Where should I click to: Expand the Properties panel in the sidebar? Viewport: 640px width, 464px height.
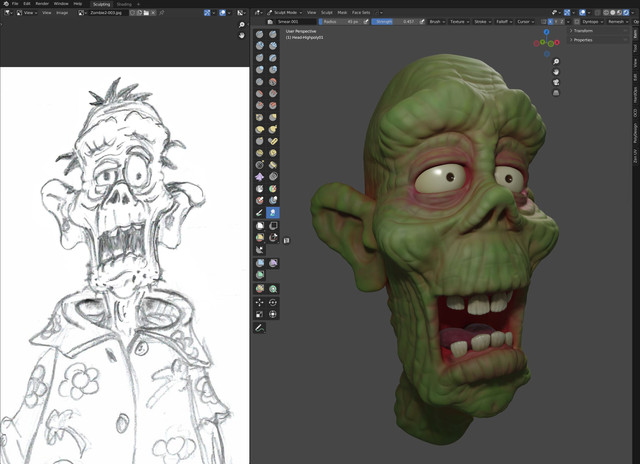click(585, 41)
